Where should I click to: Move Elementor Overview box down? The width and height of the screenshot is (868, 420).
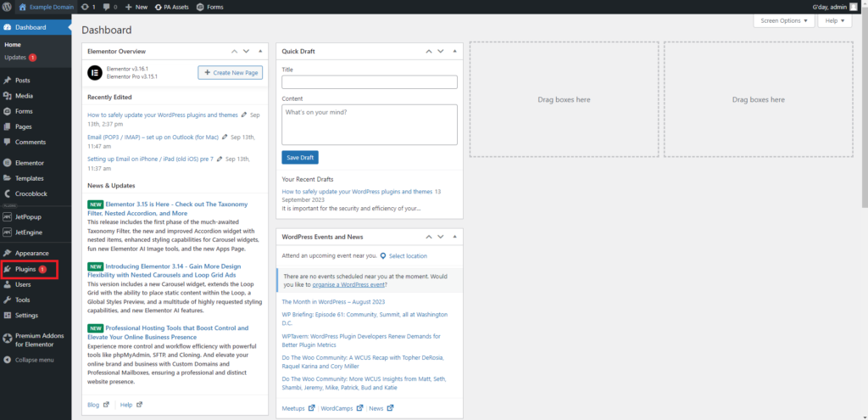coord(247,51)
